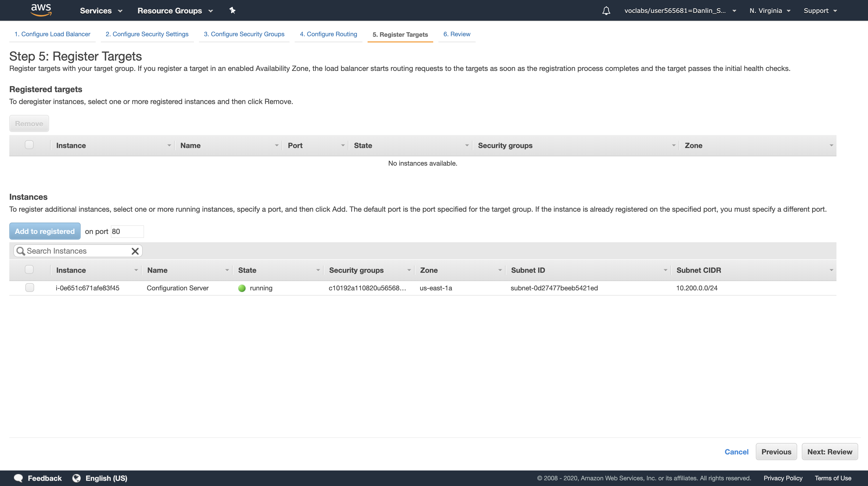Image resolution: width=868 pixels, height=486 pixels.
Task: Open the Support dropdown menu
Action: pos(820,11)
